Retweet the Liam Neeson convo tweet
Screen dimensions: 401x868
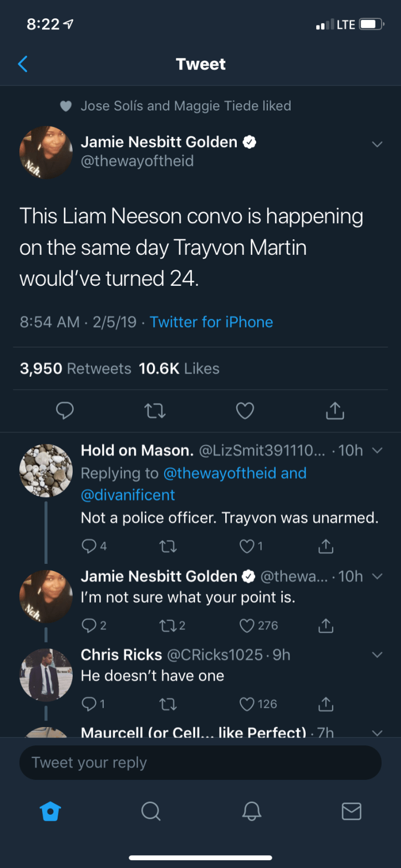coord(155,411)
